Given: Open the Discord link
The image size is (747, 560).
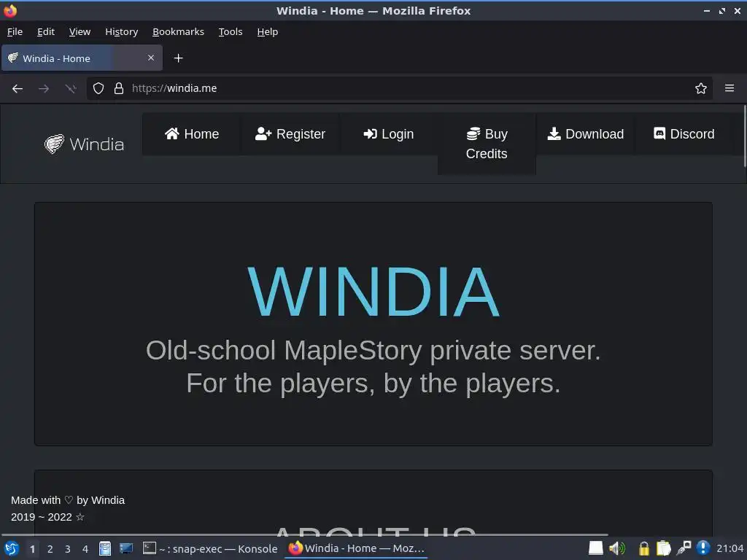Looking at the screenshot, I should pos(684,134).
